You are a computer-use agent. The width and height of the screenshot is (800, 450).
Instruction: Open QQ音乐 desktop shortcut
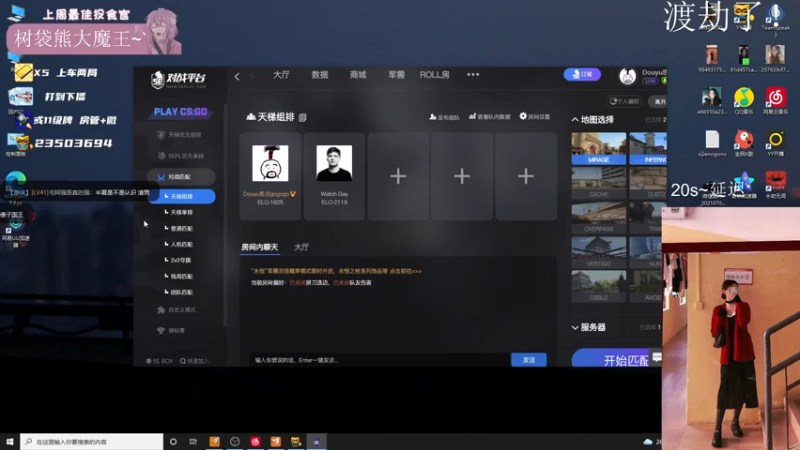[x=744, y=101]
